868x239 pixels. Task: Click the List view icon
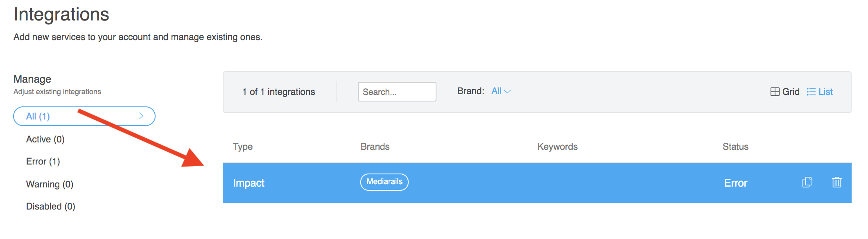[811, 92]
